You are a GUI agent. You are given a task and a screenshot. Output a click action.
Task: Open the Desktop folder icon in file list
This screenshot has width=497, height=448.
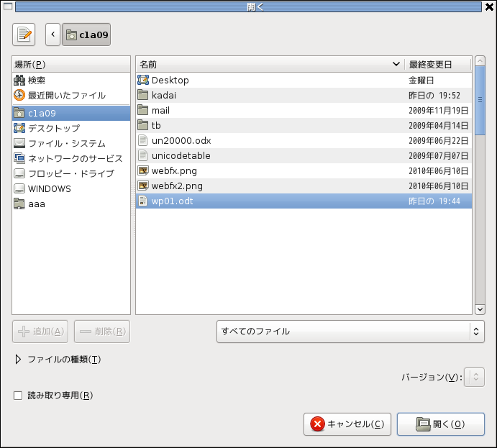(x=142, y=81)
